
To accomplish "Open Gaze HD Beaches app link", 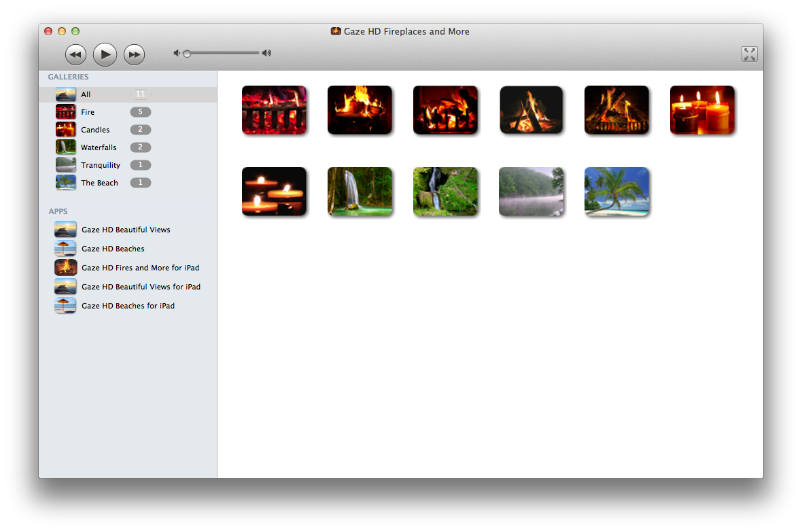I will (x=113, y=249).
